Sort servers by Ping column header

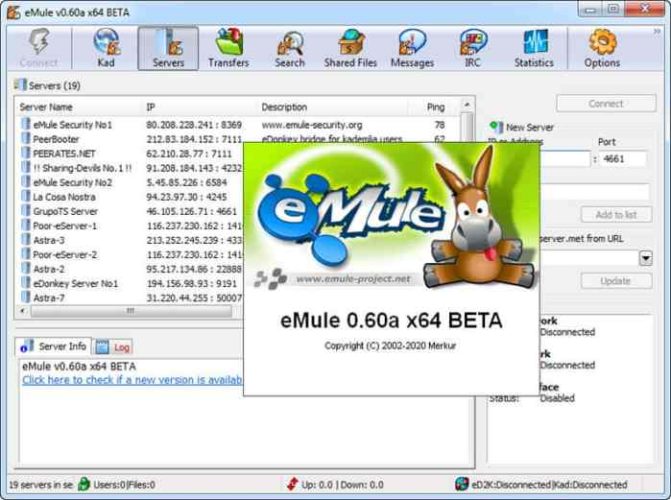coord(435,107)
